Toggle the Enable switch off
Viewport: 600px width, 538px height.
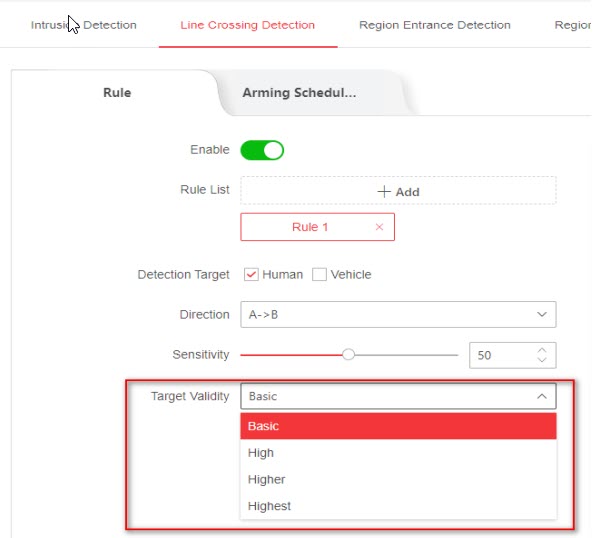pyautogui.click(x=262, y=150)
